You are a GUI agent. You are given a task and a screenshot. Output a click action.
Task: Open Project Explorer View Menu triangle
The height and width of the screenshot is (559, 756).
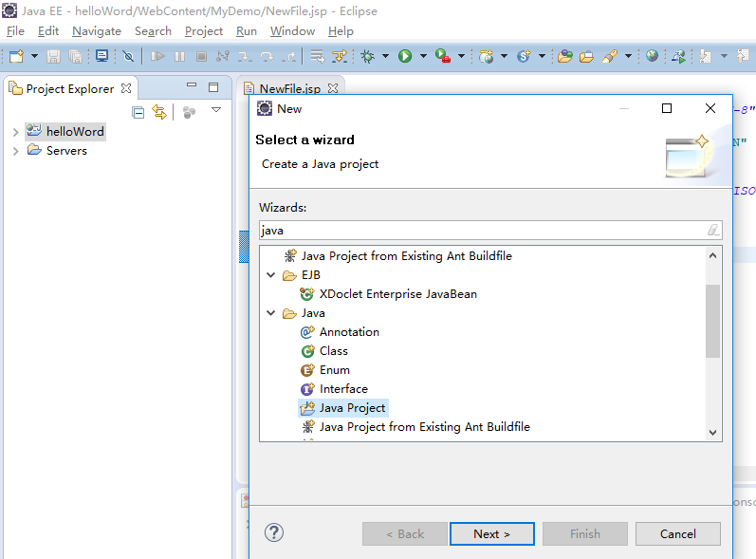216,110
